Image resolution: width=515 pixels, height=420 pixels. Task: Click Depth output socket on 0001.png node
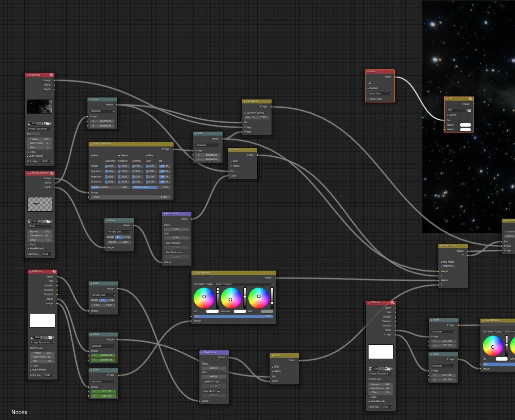(54, 90)
